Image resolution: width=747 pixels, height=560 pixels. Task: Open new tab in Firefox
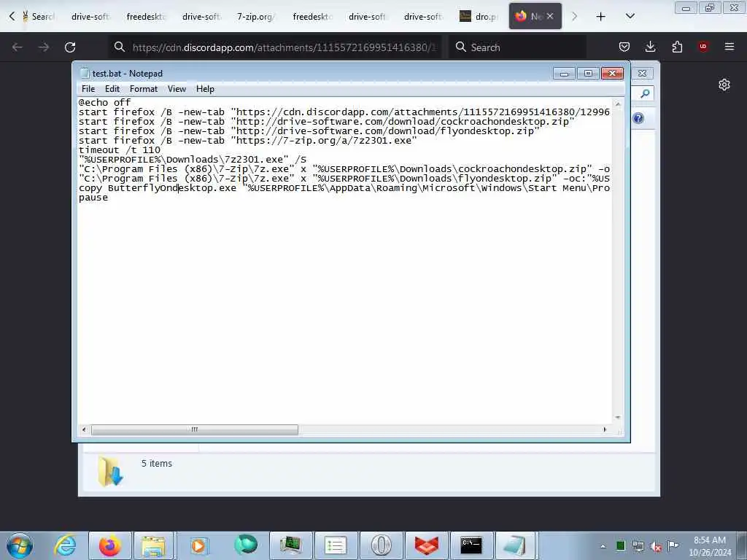tap(601, 17)
